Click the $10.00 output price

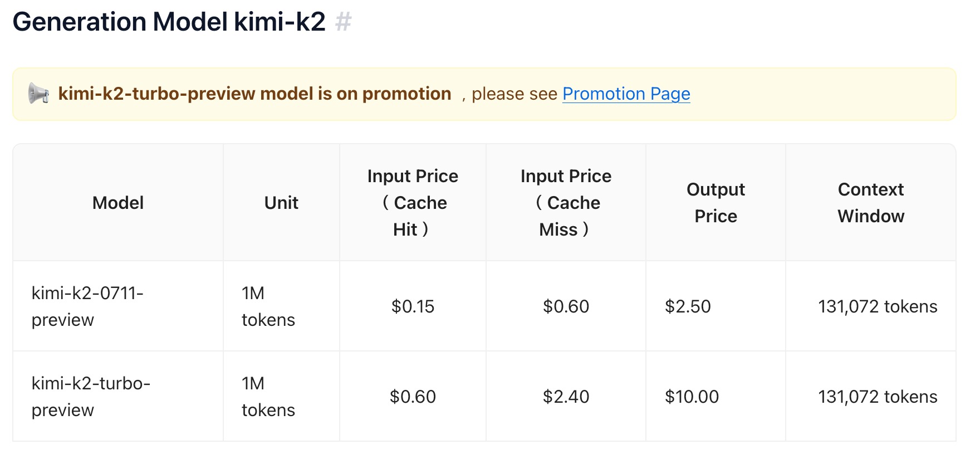tap(692, 397)
